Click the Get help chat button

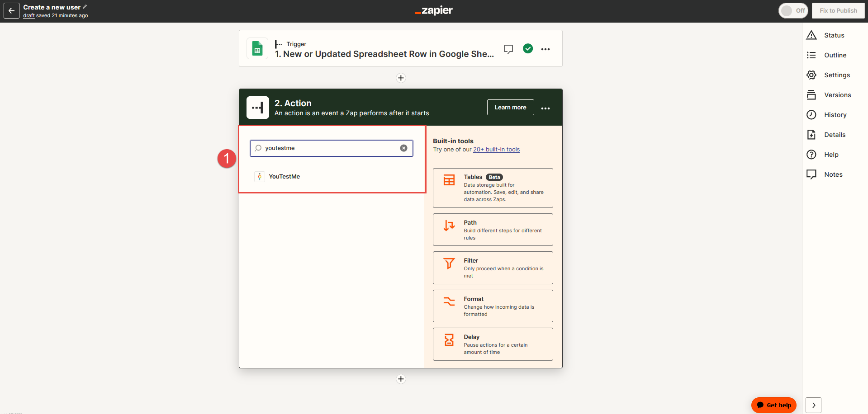coord(774,405)
